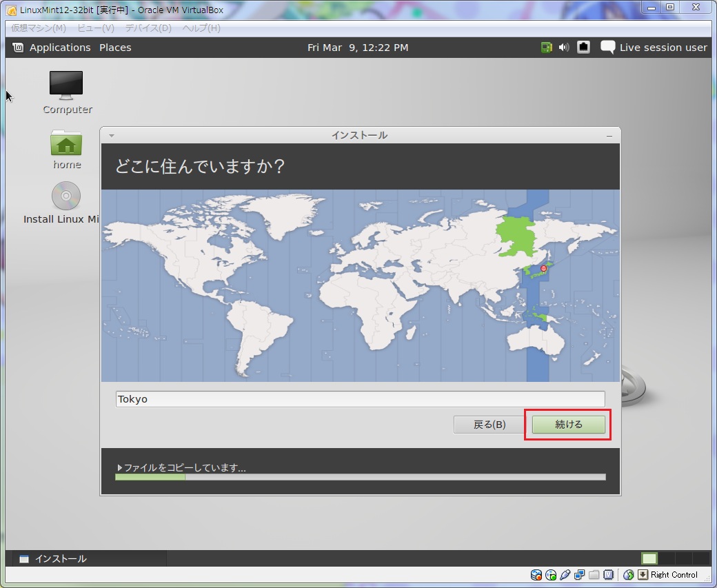
Task: Click the network connection icon in top panel
Action: [583, 48]
